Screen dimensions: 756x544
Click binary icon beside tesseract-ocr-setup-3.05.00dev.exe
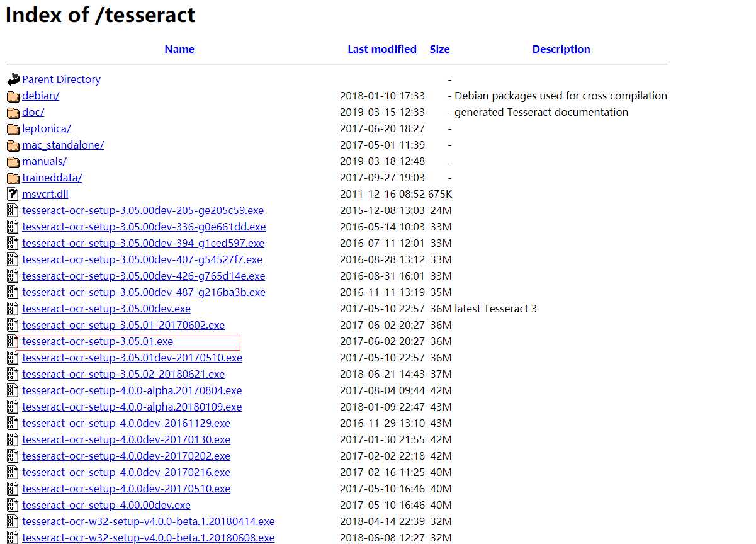[x=13, y=309]
